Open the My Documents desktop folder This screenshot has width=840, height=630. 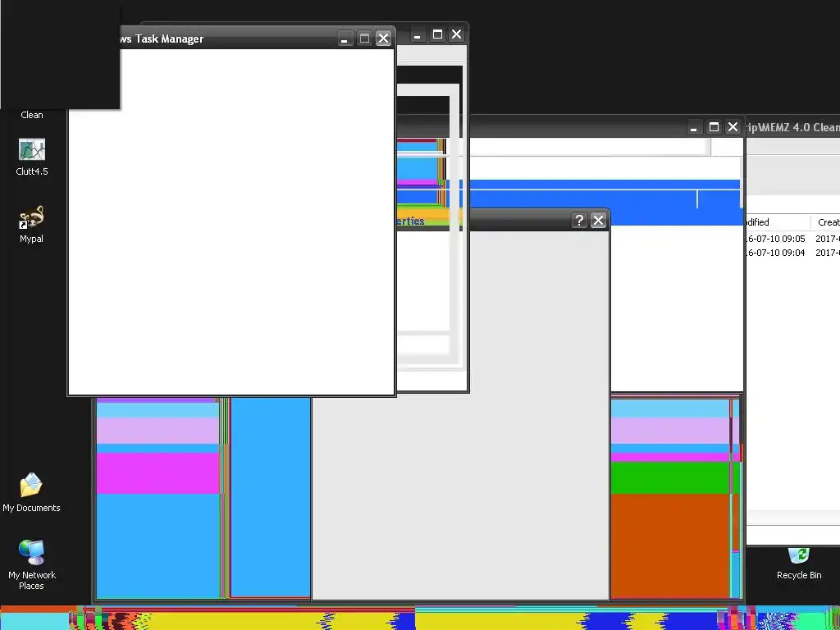31,492
